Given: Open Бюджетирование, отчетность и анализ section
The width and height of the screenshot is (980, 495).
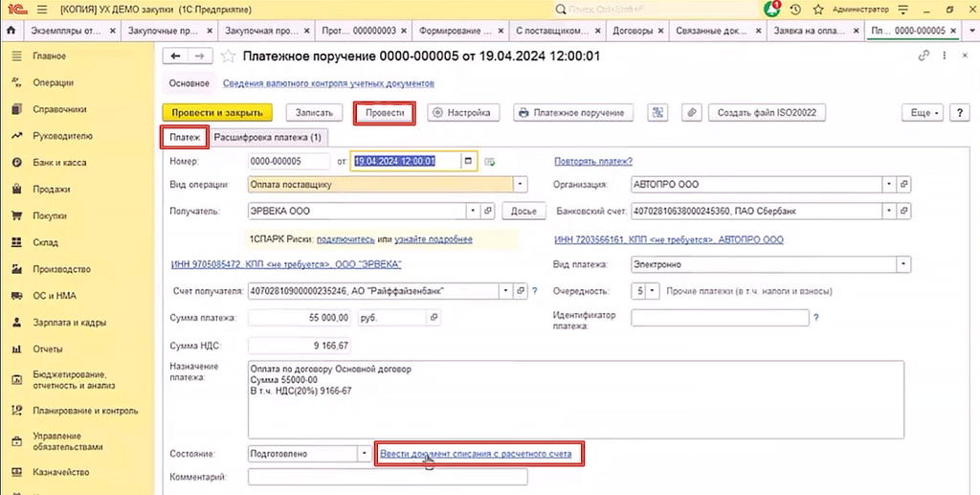Looking at the screenshot, I should (x=74, y=380).
